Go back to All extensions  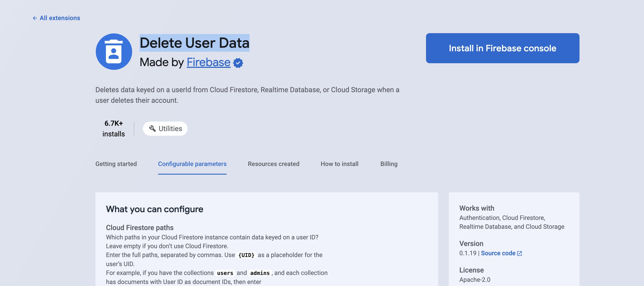click(60, 18)
